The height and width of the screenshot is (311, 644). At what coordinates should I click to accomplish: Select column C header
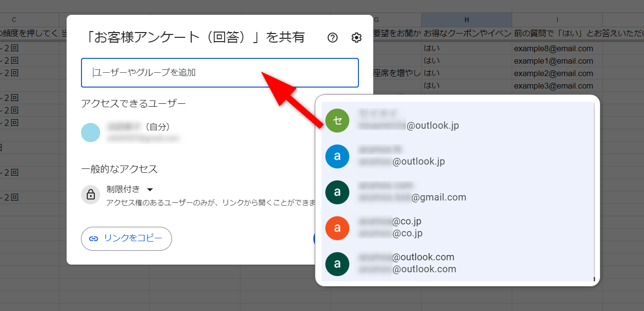14,20
